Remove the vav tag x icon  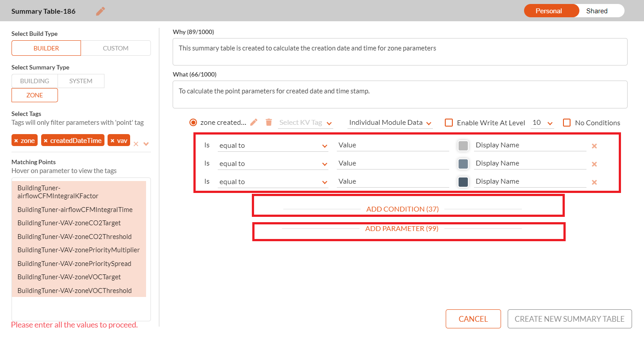click(112, 141)
